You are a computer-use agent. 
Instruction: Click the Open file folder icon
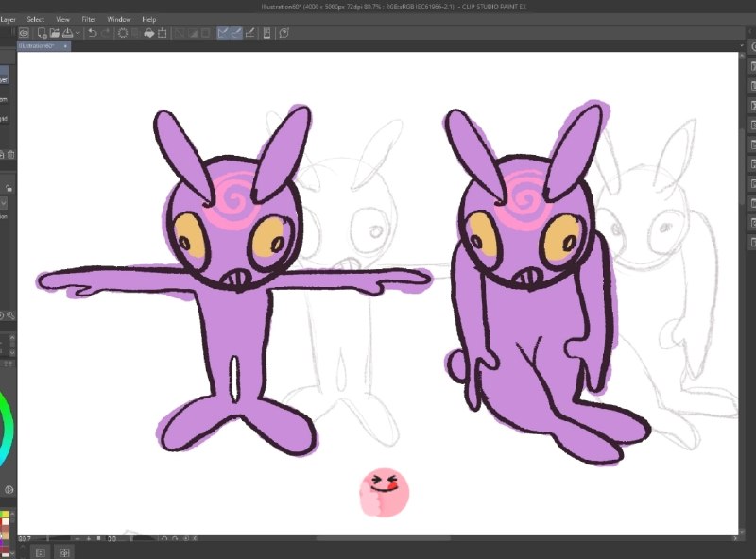coord(55,33)
